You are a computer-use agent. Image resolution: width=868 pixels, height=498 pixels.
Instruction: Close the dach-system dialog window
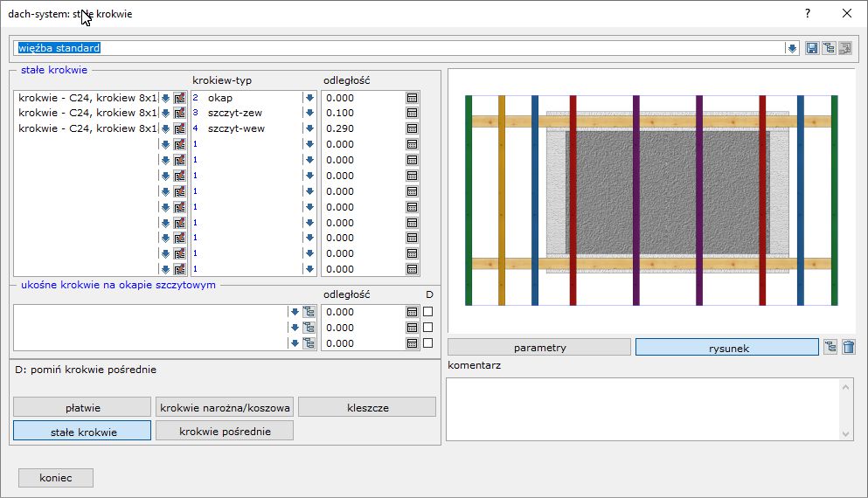point(847,13)
